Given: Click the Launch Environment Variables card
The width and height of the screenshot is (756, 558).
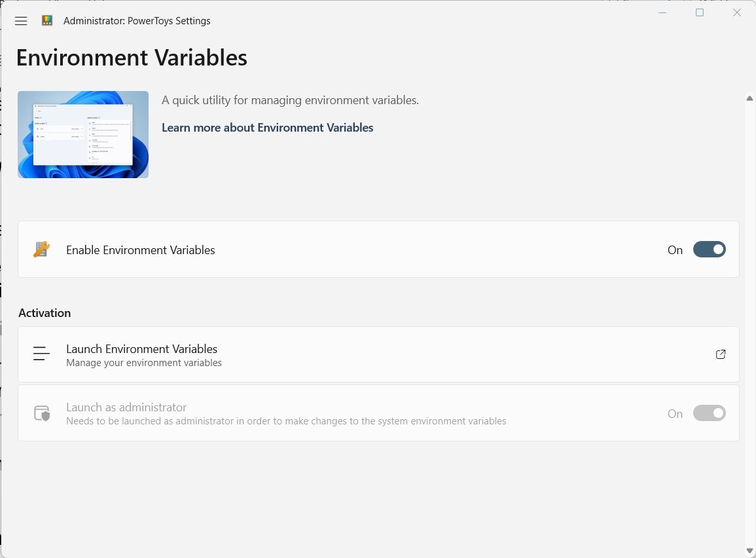Looking at the screenshot, I should (x=378, y=354).
